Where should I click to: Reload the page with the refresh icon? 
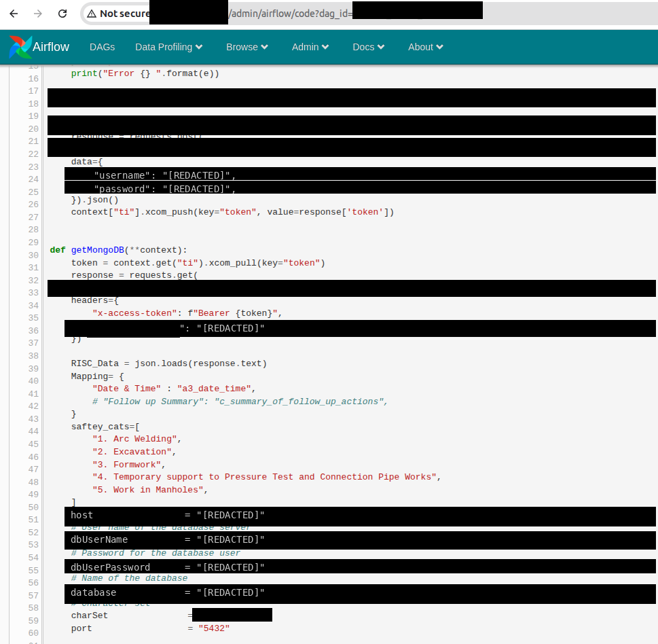point(62,14)
